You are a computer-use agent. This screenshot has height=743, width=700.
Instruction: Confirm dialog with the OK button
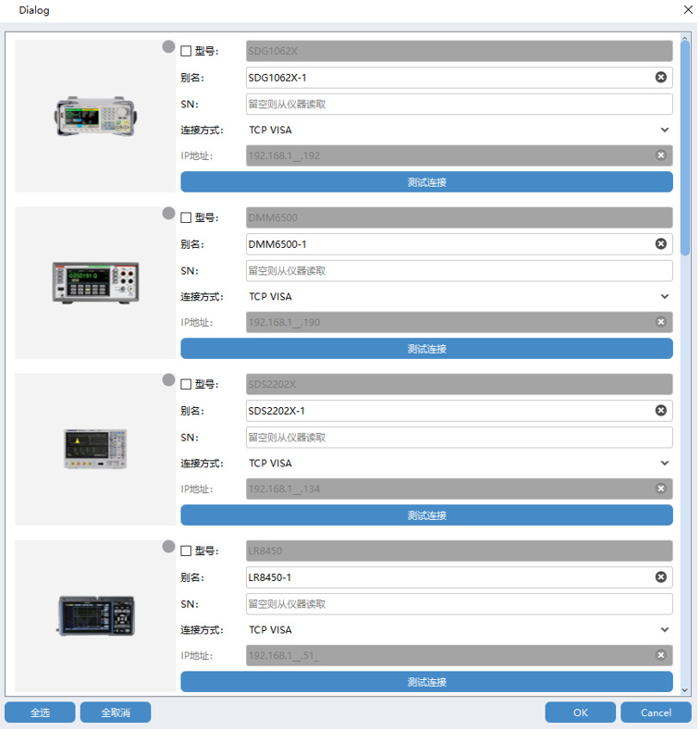click(580, 712)
